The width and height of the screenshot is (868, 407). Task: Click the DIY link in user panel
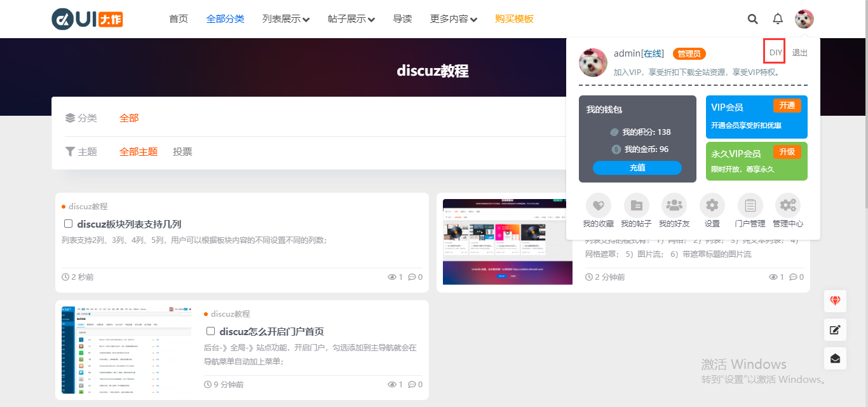pyautogui.click(x=775, y=53)
